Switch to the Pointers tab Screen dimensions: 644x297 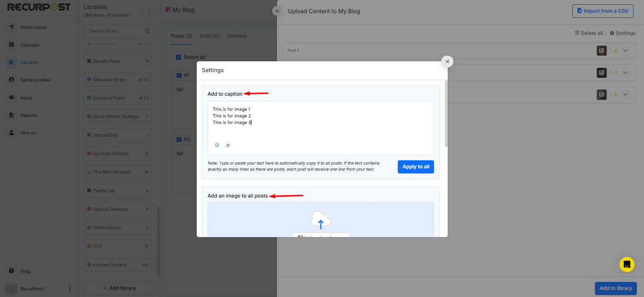click(237, 36)
